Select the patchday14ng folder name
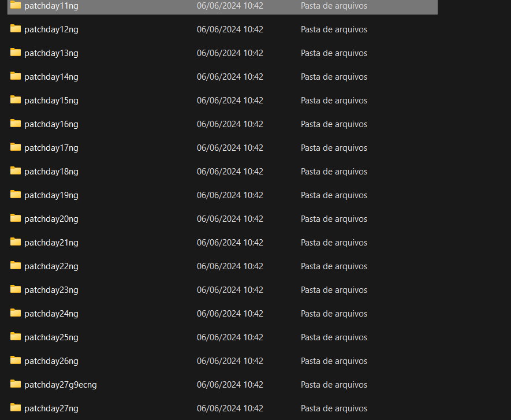Viewport: 511px width, 420px height. click(51, 77)
